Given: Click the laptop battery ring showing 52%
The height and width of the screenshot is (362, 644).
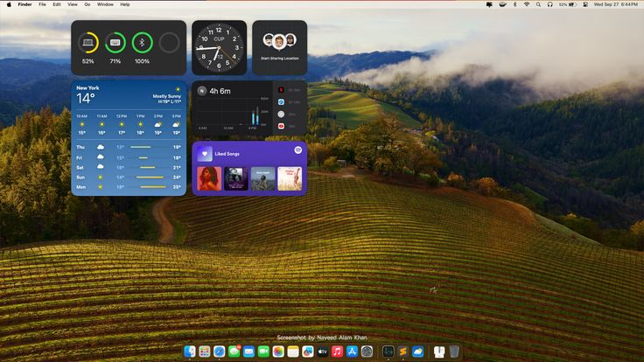Looking at the screenshot, I should pos(87,42).
